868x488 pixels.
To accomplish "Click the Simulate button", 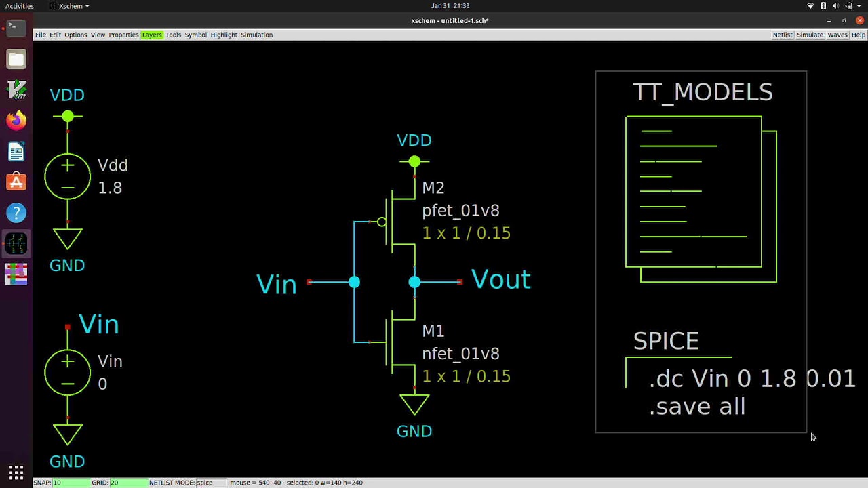I will click(810, 35).
